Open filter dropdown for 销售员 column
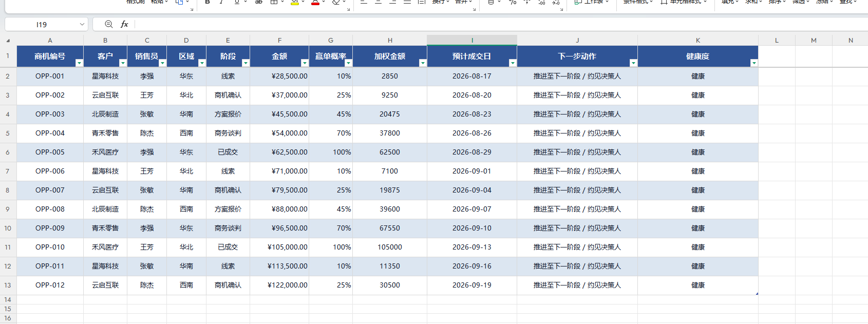Image resolution: width=868 pixels, height=324 pixels. 162,63
